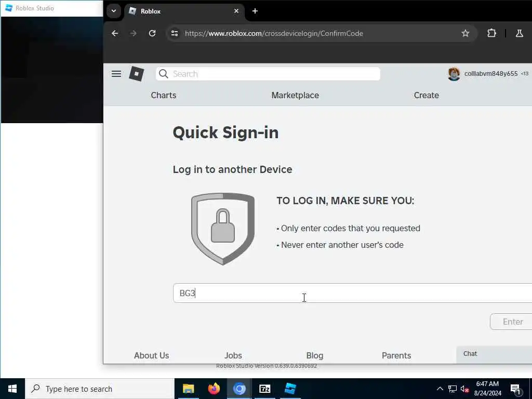Viewport: 532px width, 399px height.
Task: Open the browser extensions puzzle icon
Action: pyautogui.click(x=491, y=33)
